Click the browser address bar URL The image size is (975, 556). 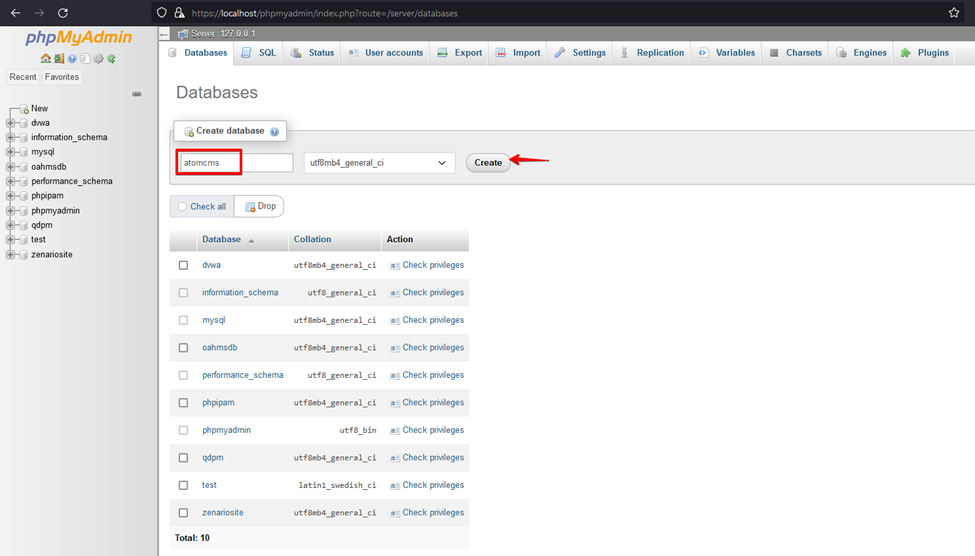tap(325, 13)
